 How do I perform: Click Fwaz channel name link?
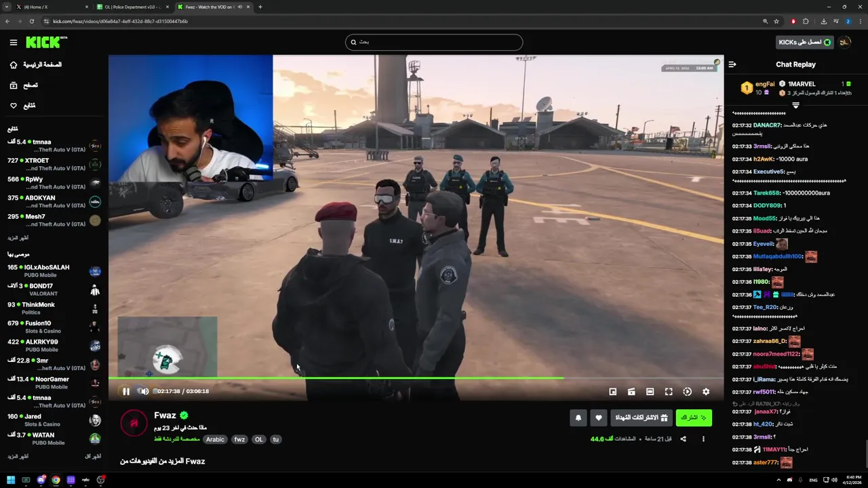[165, 415]
